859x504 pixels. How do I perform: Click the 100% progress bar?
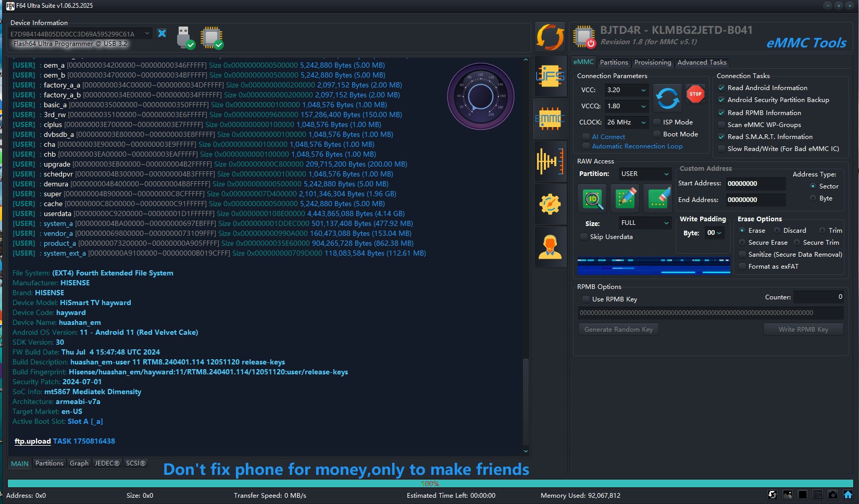point(430,484)
